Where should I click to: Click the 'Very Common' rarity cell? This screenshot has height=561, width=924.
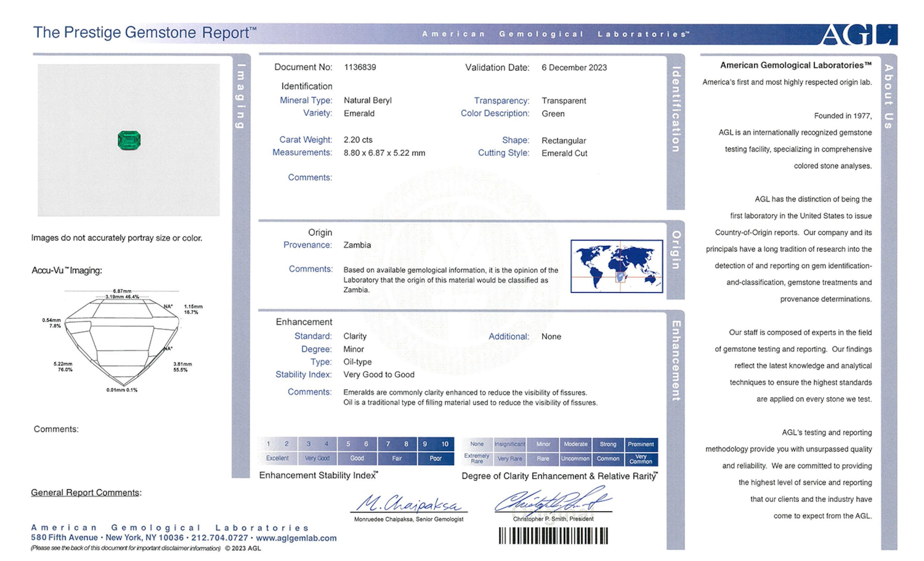click(641, 459)
